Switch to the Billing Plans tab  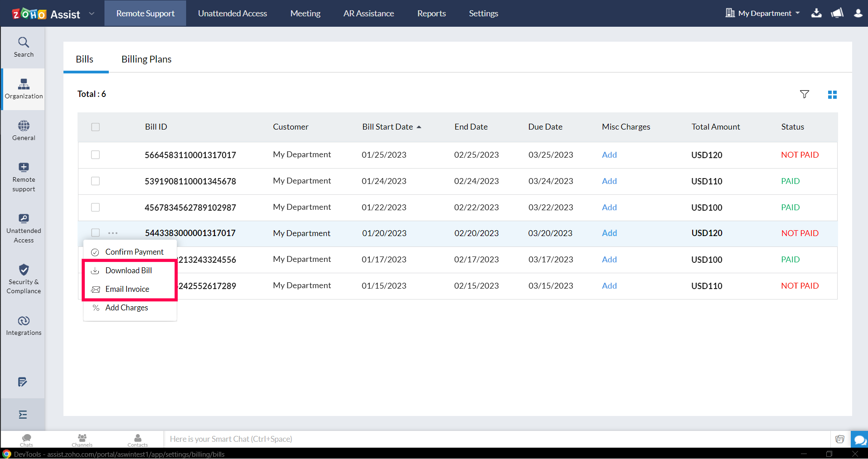coord(146,59)
